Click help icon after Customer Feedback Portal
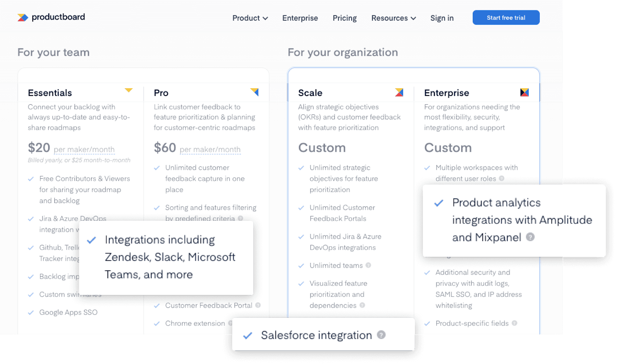Image resolution: width=617 pixels, height=364 pixels. pyautogui.click(x=258, y=305)
